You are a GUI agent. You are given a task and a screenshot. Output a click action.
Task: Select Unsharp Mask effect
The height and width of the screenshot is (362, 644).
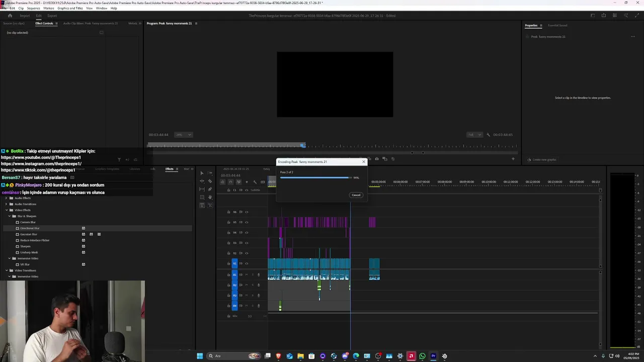tap(29, 252)
